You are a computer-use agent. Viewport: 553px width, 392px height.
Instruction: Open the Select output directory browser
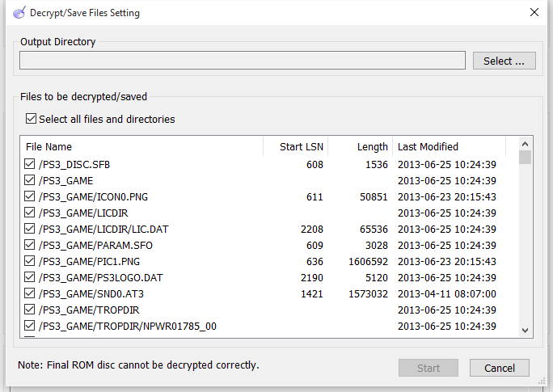tap(504, 61)
